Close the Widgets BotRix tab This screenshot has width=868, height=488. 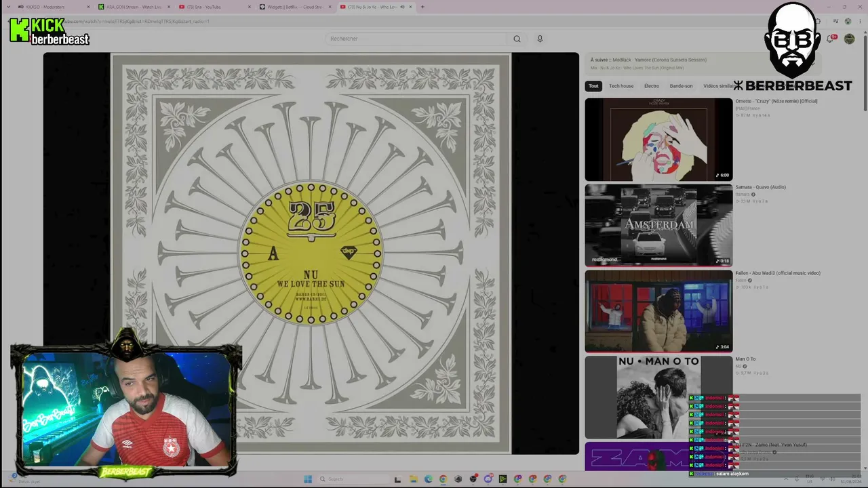coord(330,7)
